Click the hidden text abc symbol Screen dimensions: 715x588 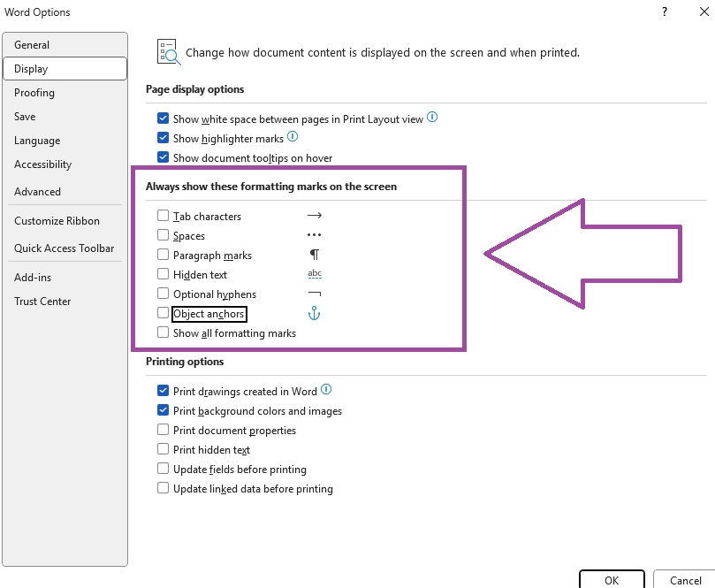click(x=315, y=274)
